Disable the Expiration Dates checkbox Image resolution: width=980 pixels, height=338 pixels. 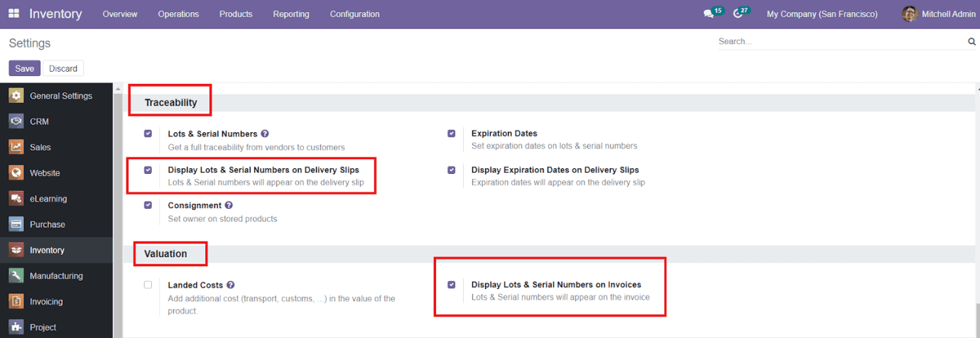coord(452,133)
